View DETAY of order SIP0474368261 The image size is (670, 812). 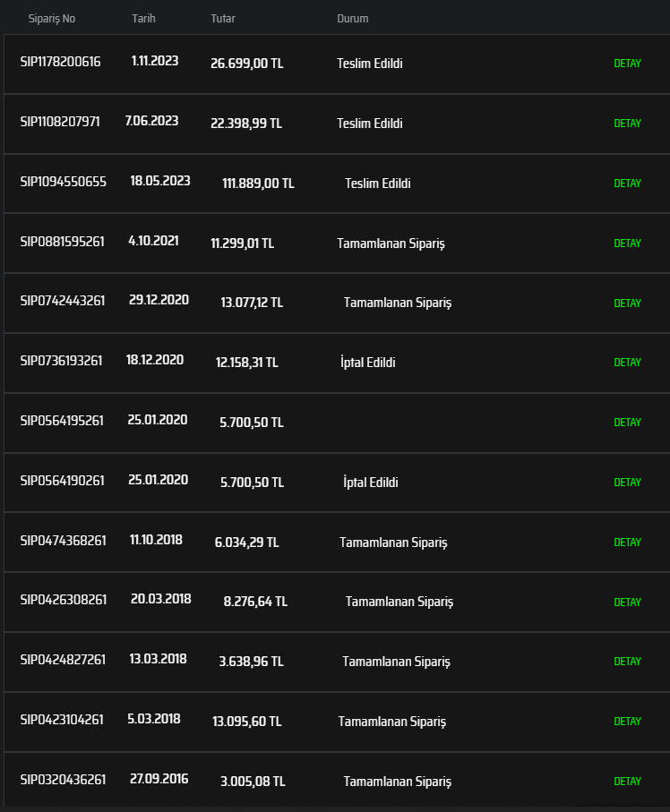[x=627, y=543]
